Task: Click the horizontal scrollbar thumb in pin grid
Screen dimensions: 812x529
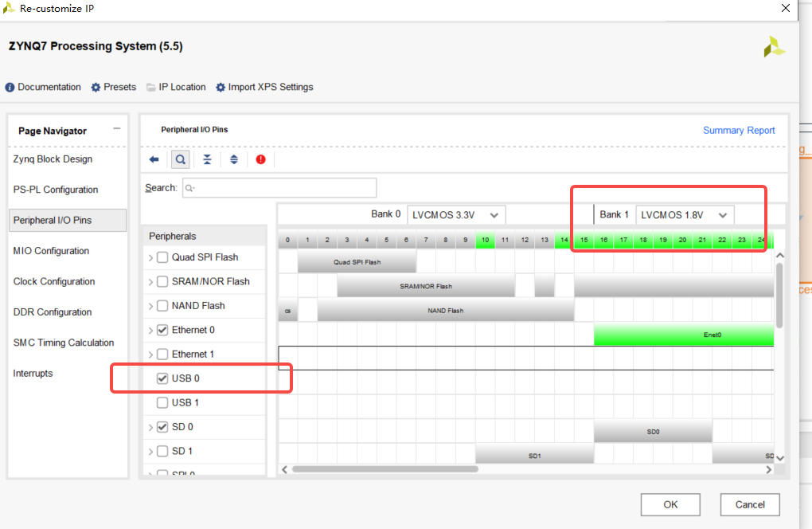Action: click(385, 469)
